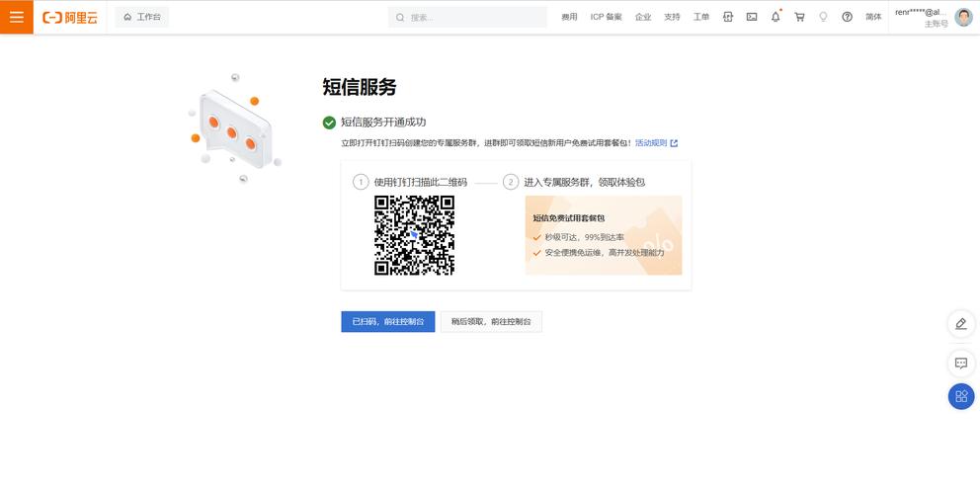Click the search input field

467,18
